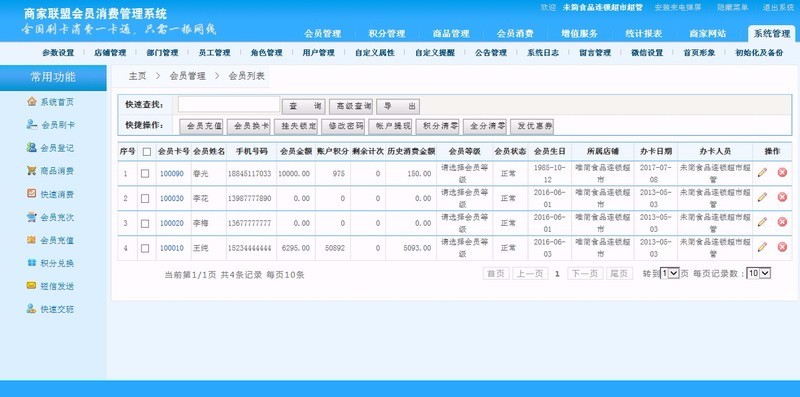Open sidebar 会员充值 shortcut

(x=50, y=240)
